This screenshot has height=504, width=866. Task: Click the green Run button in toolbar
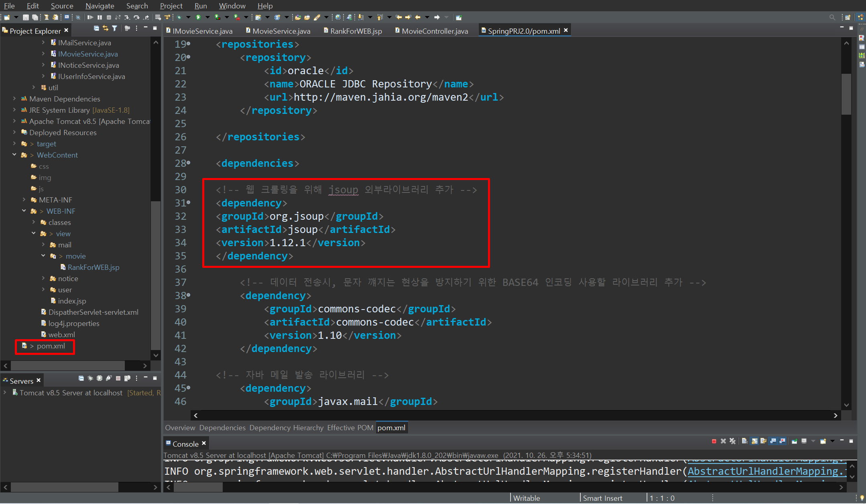tap(198, 17)
